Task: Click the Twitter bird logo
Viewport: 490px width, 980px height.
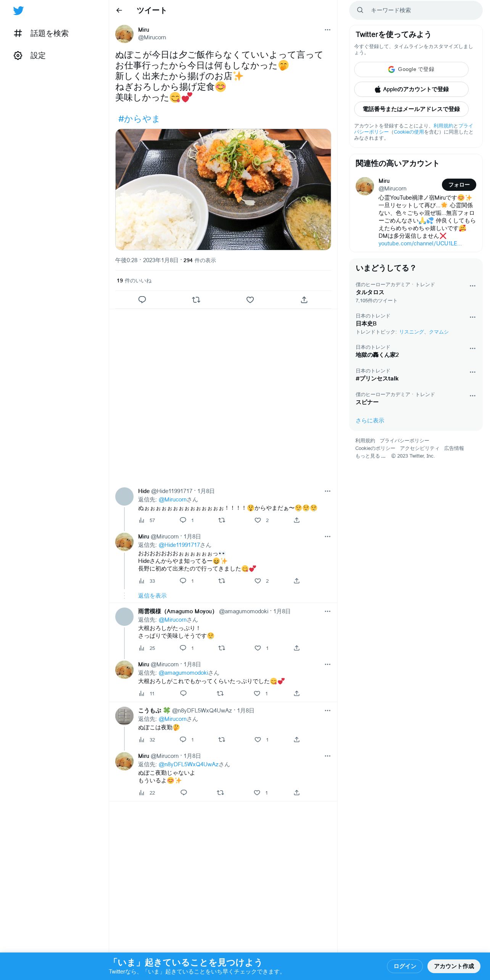Action: [x=18, y=11]
